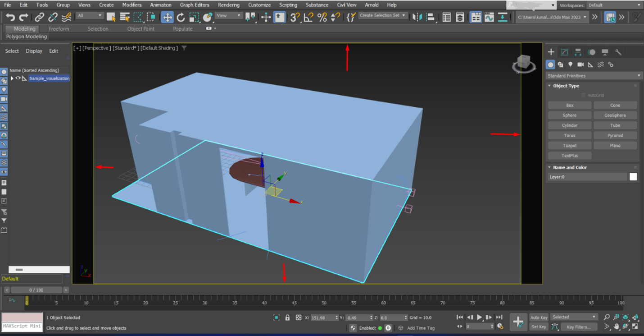Switch the Create panel to Cameras category
Image resolution: width=644 pixels, height=336 pixels.
(x=581, y=64)
